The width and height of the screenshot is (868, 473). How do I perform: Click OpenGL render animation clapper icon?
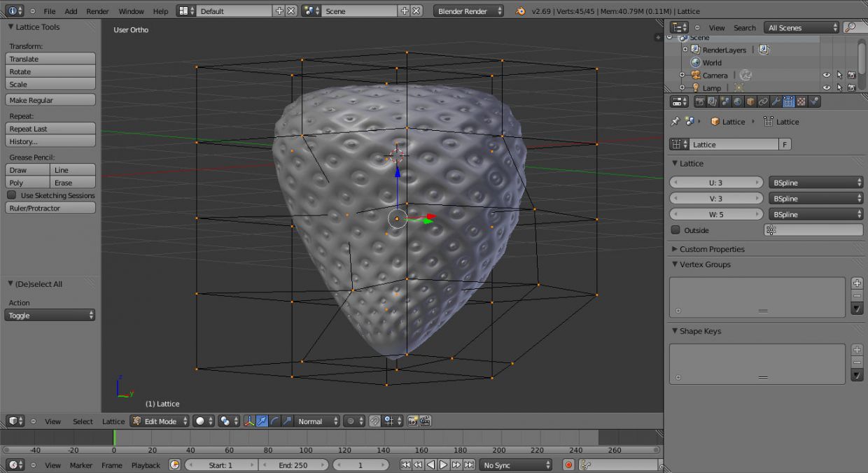[x=425, y=421]
